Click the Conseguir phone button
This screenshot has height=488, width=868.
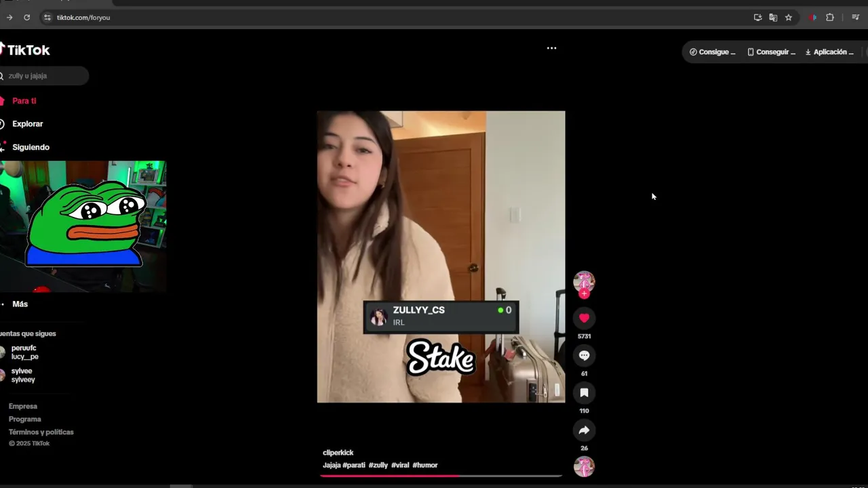[771, 52]
